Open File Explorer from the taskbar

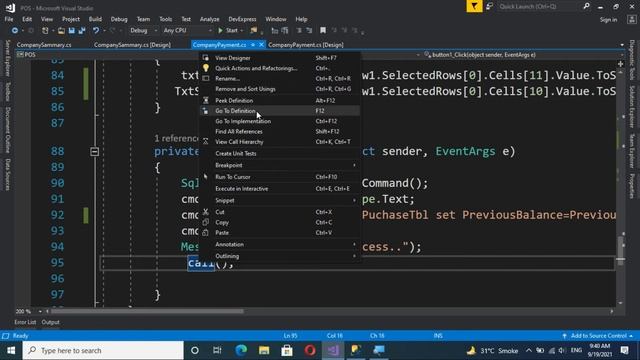tap(264, 350)
